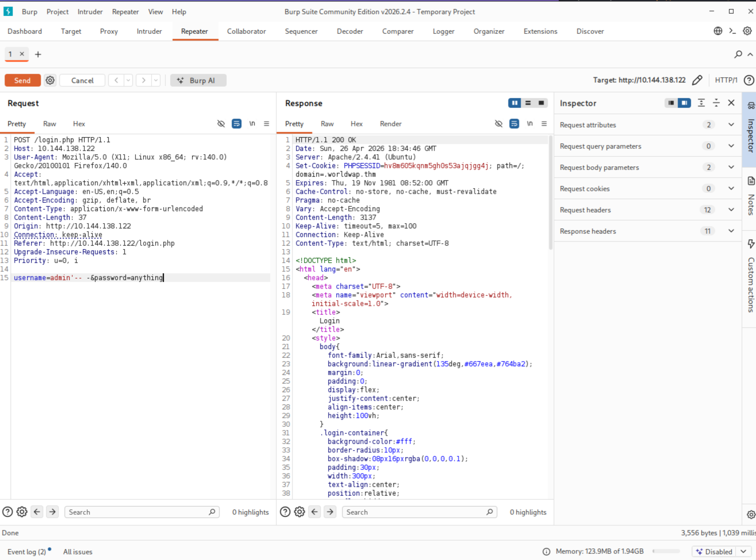756x560 pixels.
Task: Open Burp AI Disabled dropdown
Action: coord(721,552)
